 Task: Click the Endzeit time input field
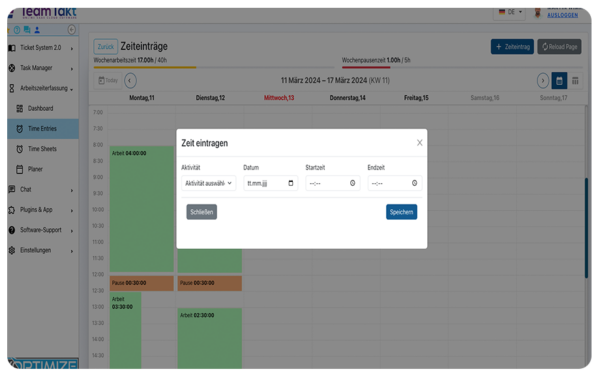click(395, 183)
